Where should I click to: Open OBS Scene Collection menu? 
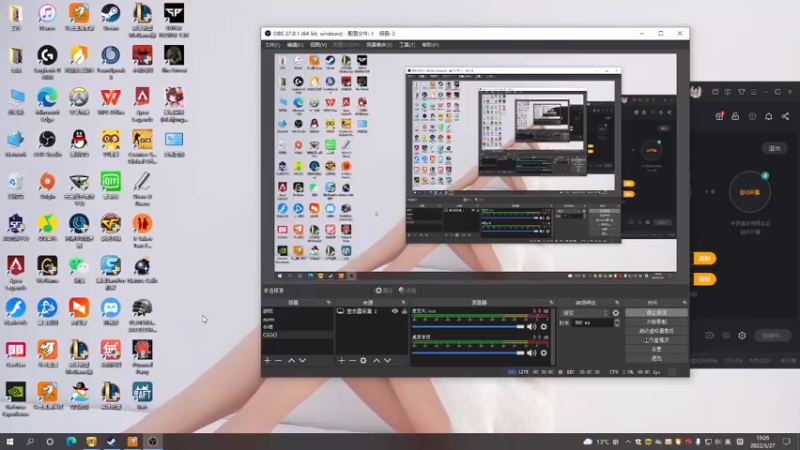(x=379, y=45)
